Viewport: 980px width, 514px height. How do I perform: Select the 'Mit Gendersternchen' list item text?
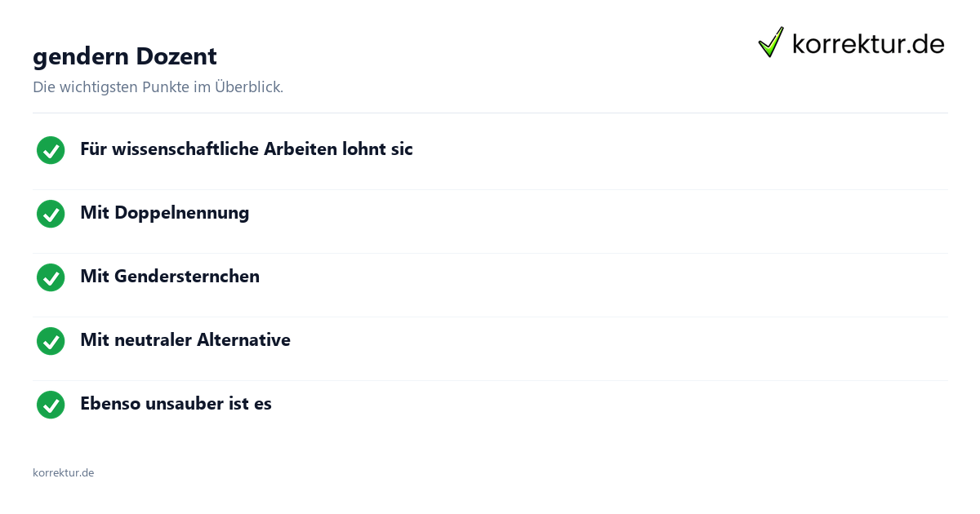pyautogui.click(x=170, y=277)
